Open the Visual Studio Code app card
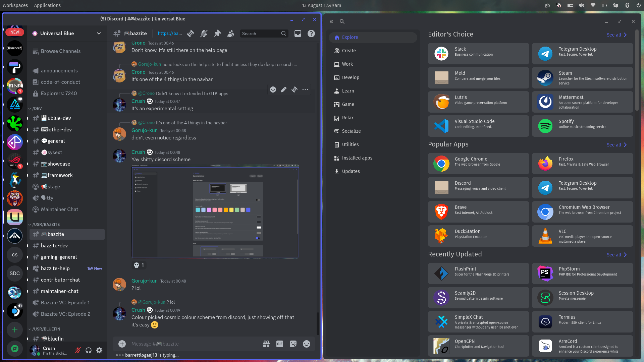Viewport: 644px width, 362px height. coord(478,126)
